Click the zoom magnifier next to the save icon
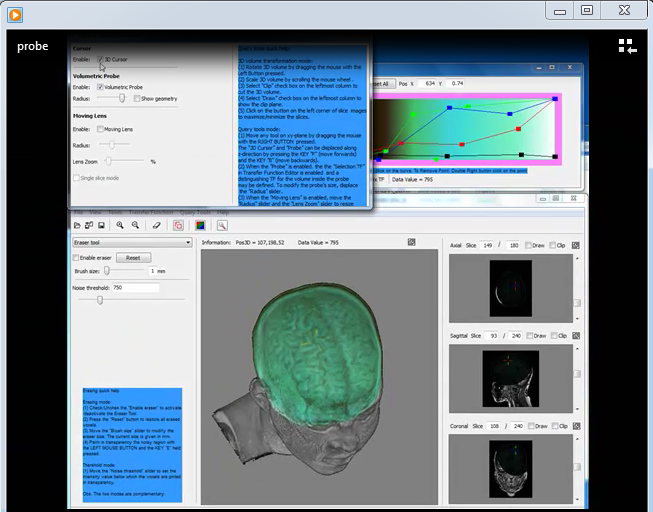Viewport: 653px width, 512px height. tap(120, 225)
